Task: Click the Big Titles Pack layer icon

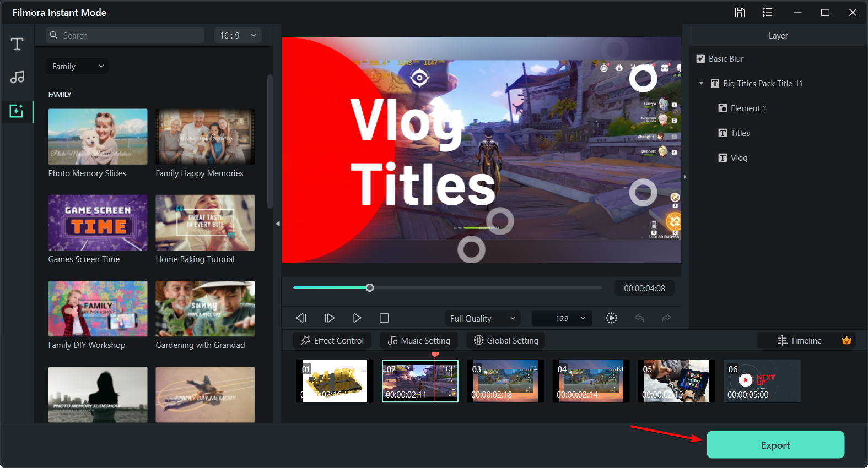Action: pos(715,83)
